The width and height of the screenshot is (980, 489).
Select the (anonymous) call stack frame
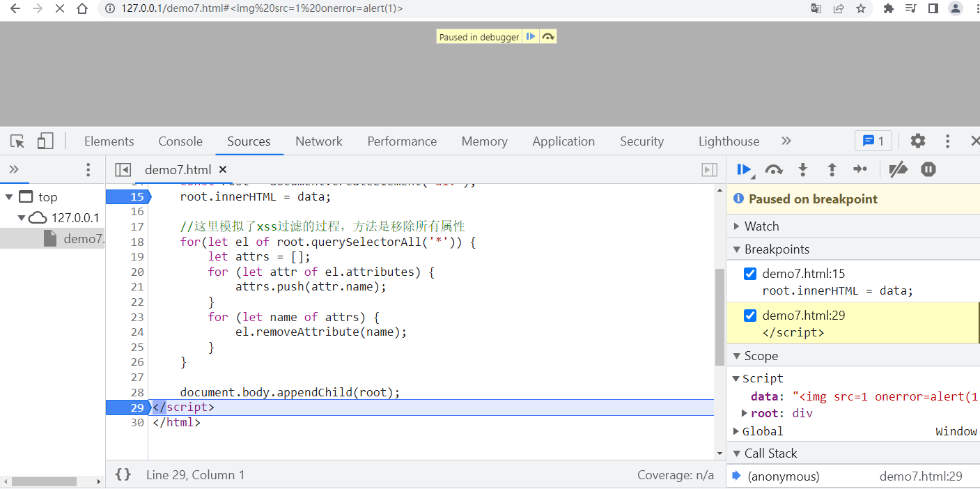(853, 476)
